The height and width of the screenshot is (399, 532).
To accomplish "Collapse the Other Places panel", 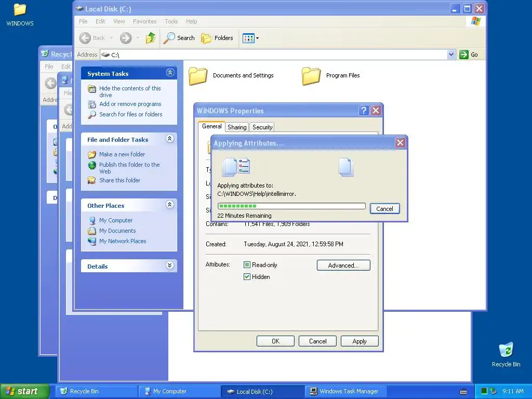I will pyautogui.click(x=170, y=205).
